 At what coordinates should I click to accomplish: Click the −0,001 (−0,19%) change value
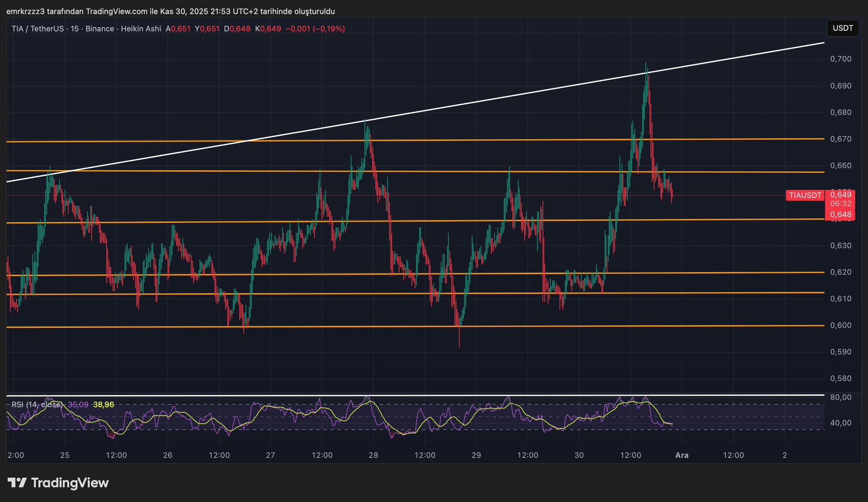click(315, 29)
